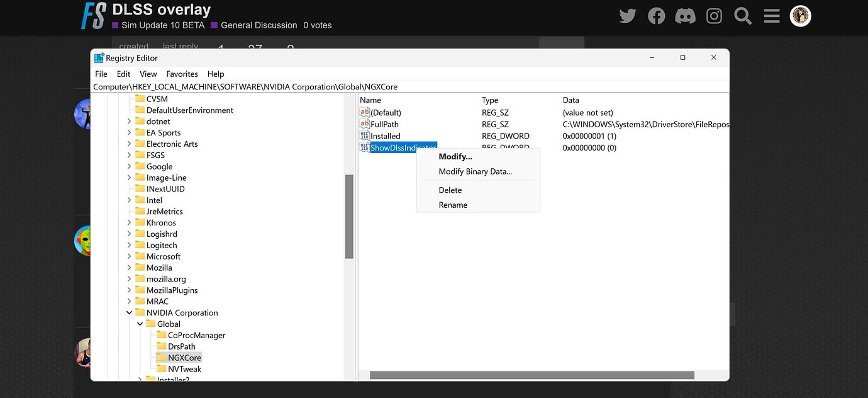The height and width of the screenshot is (398, 868).
Task: Open the Discord server icon
Action: tap(685, 16)
